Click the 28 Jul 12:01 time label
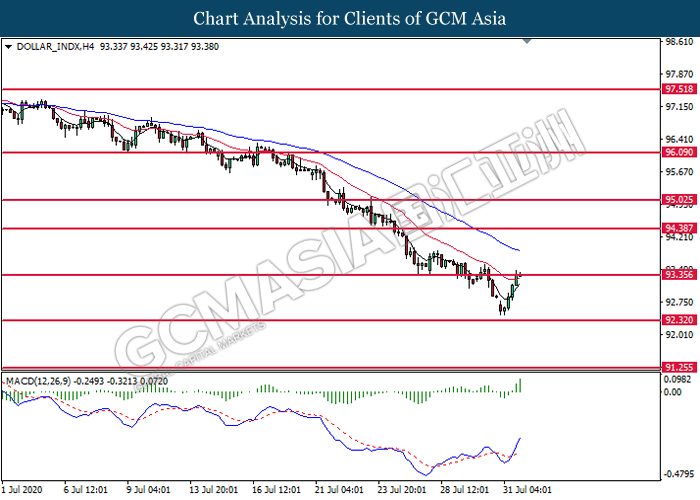The height and width of the screenshot is (500, 700). pyautogui.click(x=465, y=490)
